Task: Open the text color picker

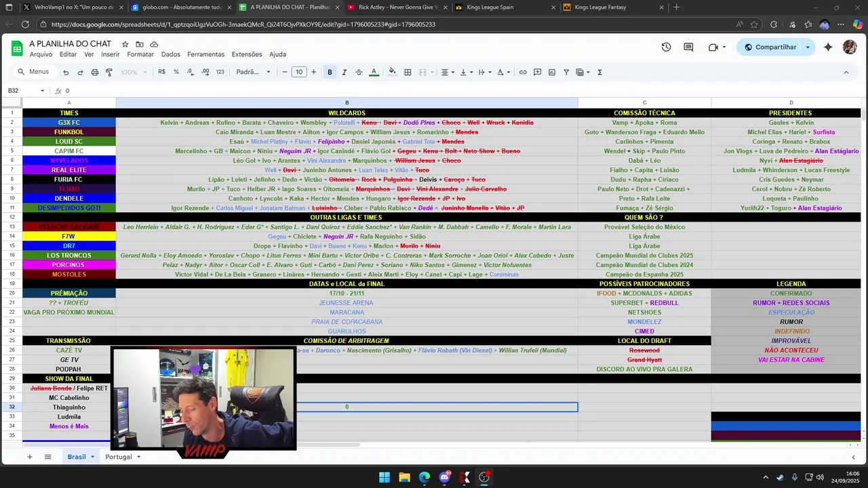Action: click(374, 72)
